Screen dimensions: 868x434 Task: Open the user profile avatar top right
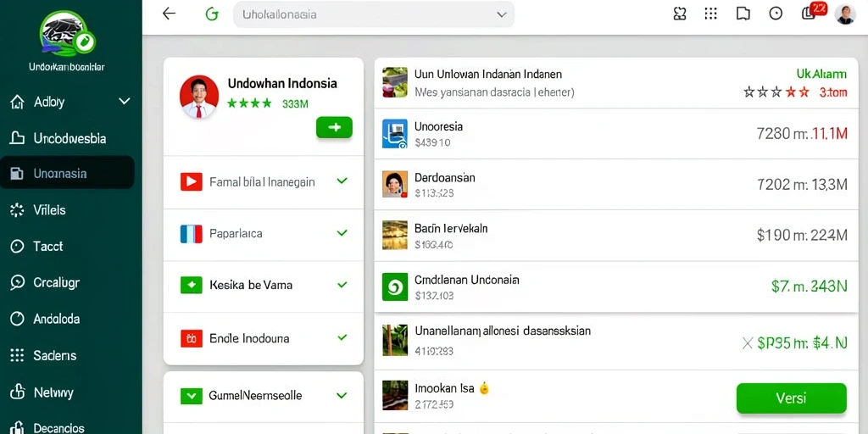845,14
